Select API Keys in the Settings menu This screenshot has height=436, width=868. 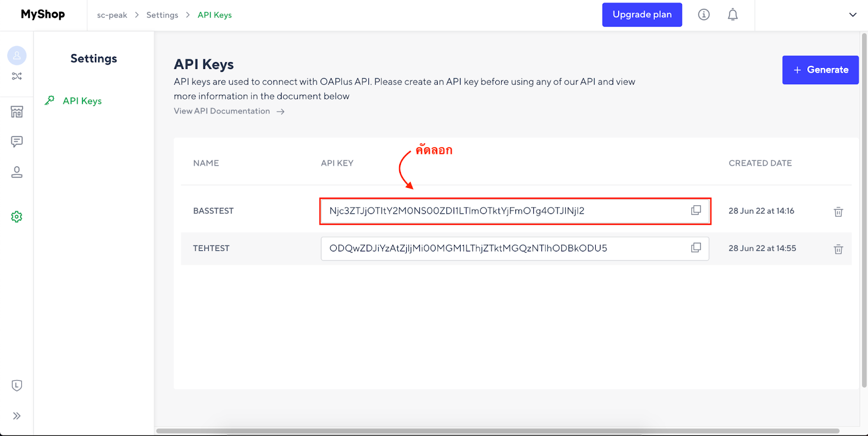(81, 100)
